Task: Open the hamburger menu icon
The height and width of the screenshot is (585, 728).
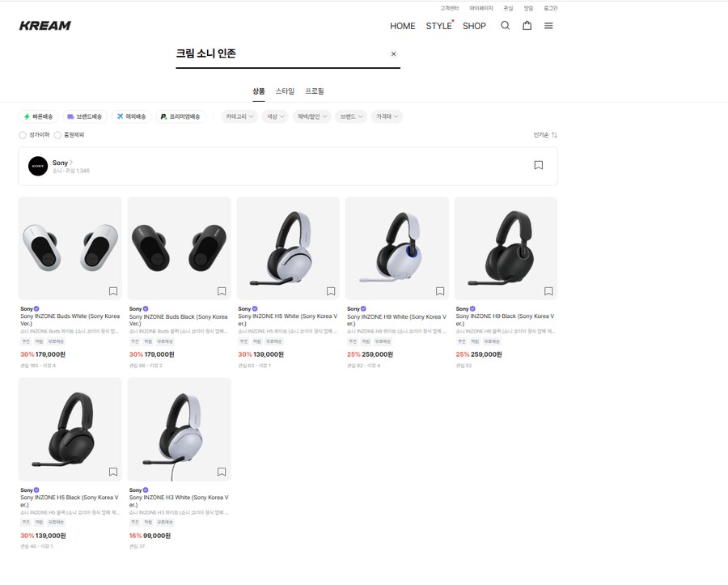Action: [548, 26]
